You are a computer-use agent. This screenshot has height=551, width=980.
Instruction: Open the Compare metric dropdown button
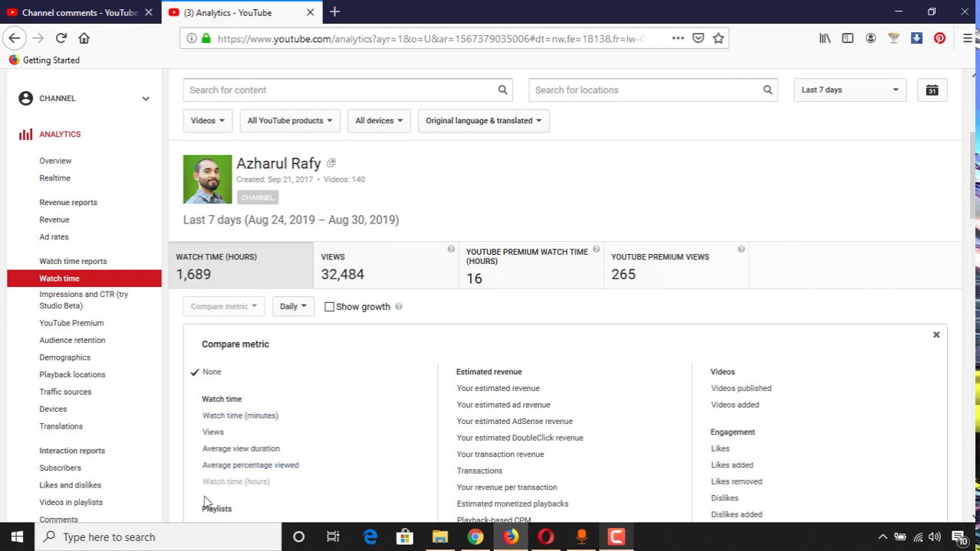(x=224, y=306)
